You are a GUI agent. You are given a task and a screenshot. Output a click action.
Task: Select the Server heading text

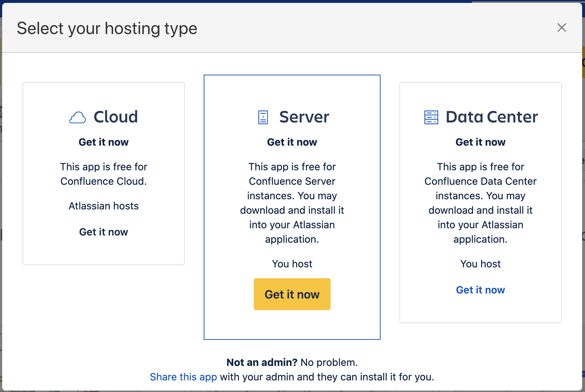pyautogui.click(x=304, y=117)
